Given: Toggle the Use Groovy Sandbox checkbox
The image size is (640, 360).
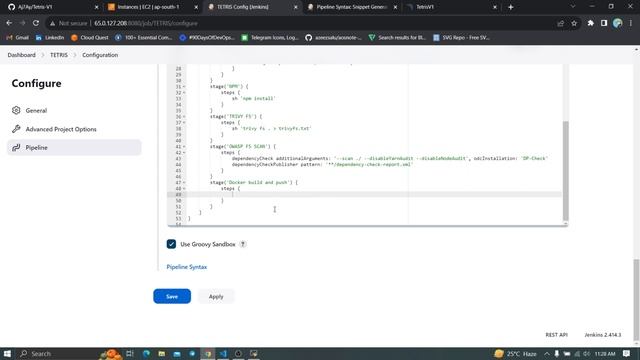Looking at the screenshot, I should coord(171,244).
